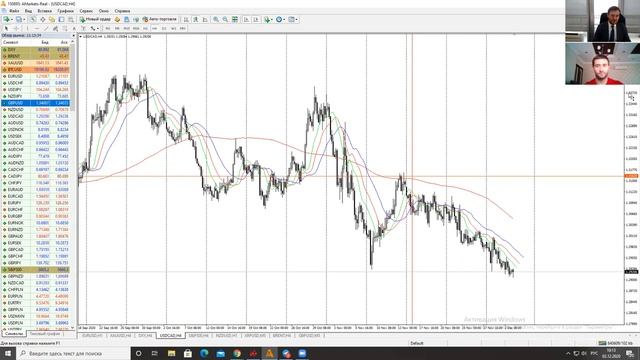
Task: Select the cursor arrow tool
Action: [6, 28]
